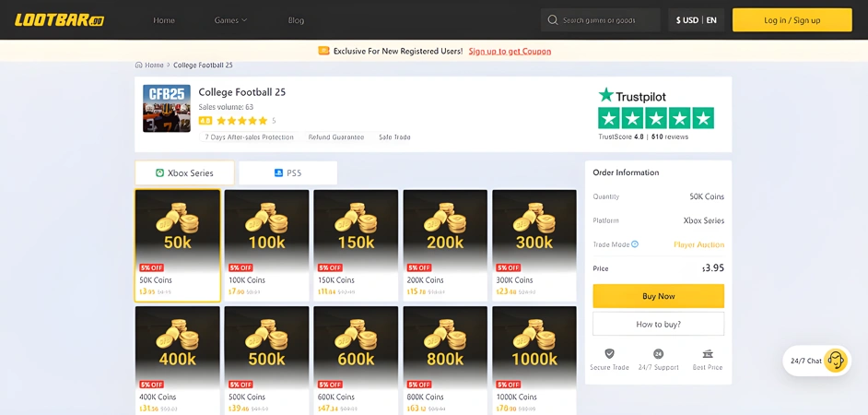The width and height of the screenshot is (868, 415).
Task: Open the USD / EN currency selector
Action: coord(696,20)
